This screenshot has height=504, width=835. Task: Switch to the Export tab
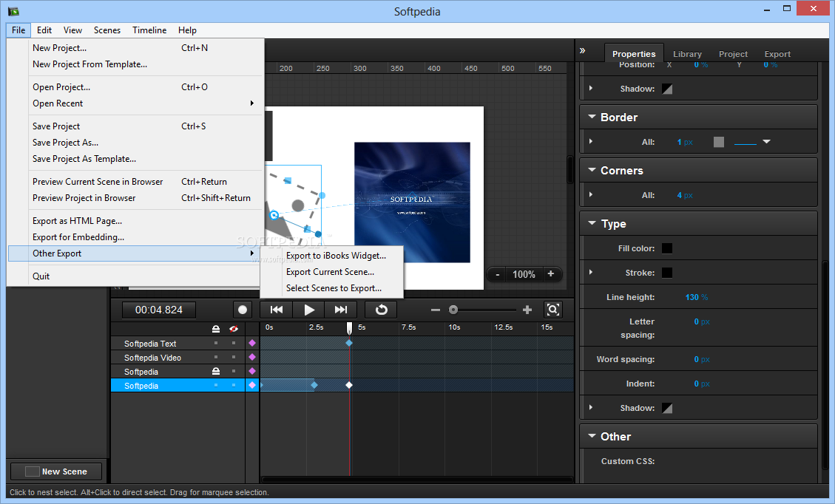[x=777, y=54]
